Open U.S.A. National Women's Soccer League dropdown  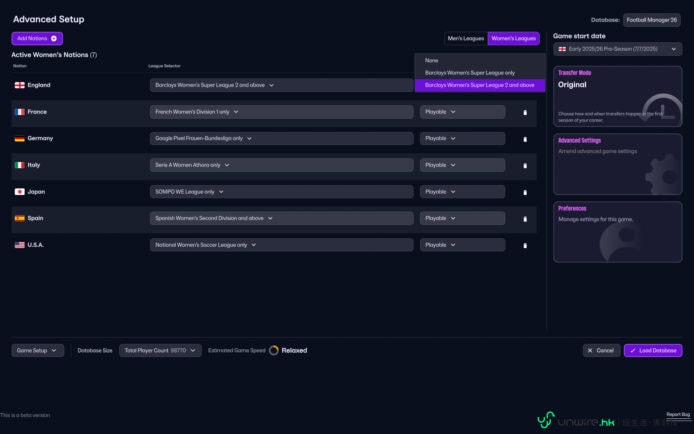click(x=281, y=245)
